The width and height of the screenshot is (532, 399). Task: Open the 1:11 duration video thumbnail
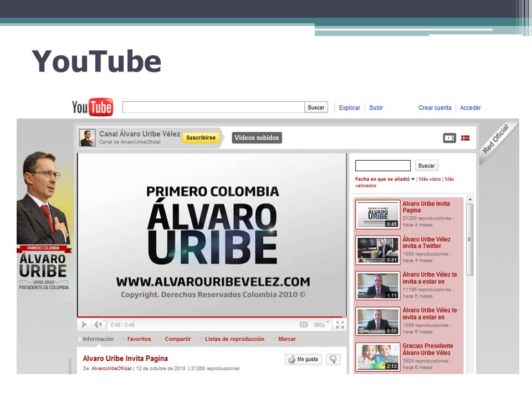click(x=377, y=286)
